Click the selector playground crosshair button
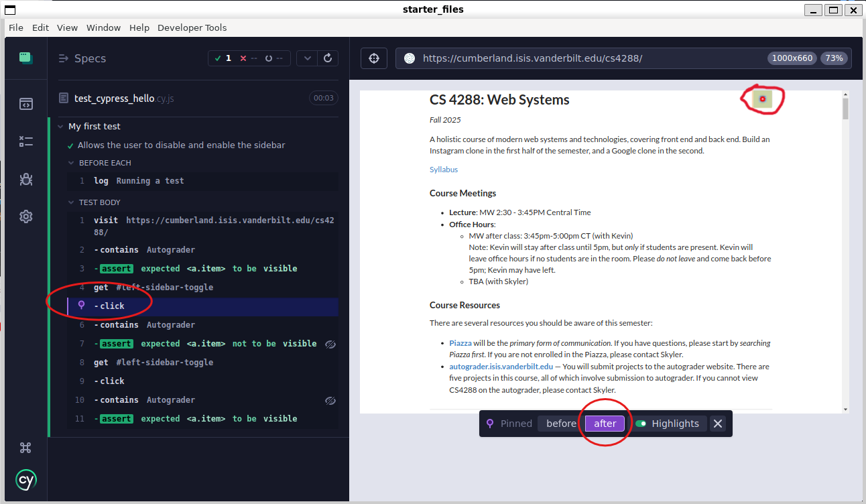 [374, 58]
